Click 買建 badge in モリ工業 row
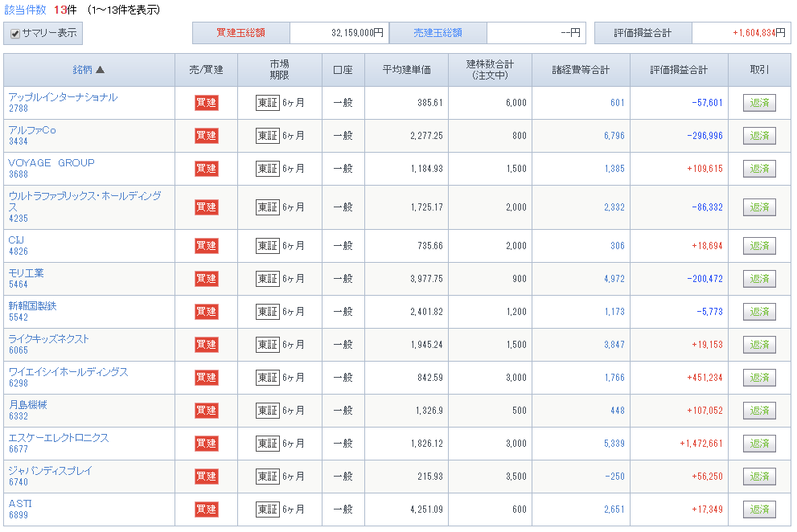797x532 pixels. (207, 279)
